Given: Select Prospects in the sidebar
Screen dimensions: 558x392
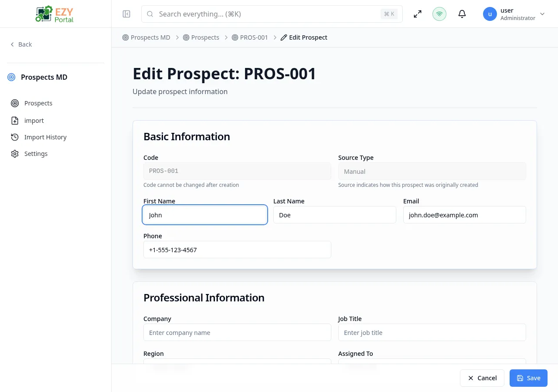Looking at the screenshot, I should [x=38, y=103].
